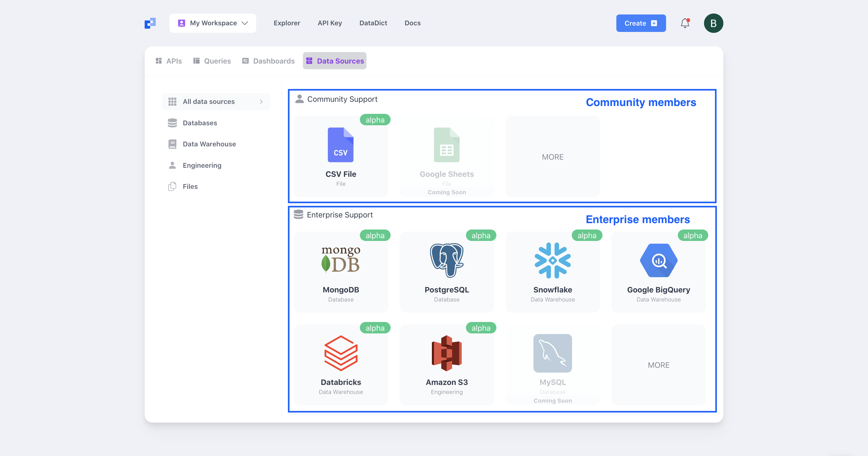Open the My Workspace dropdown

pyautogui.click(x=212, y=23)
